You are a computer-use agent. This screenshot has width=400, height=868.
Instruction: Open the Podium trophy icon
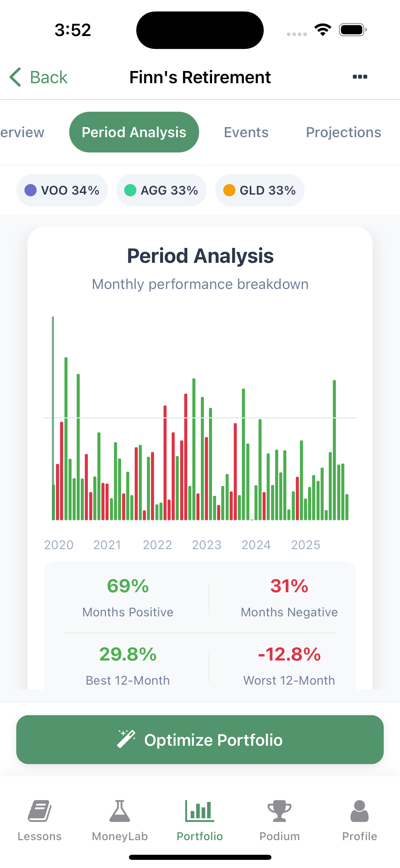point(280,811)
